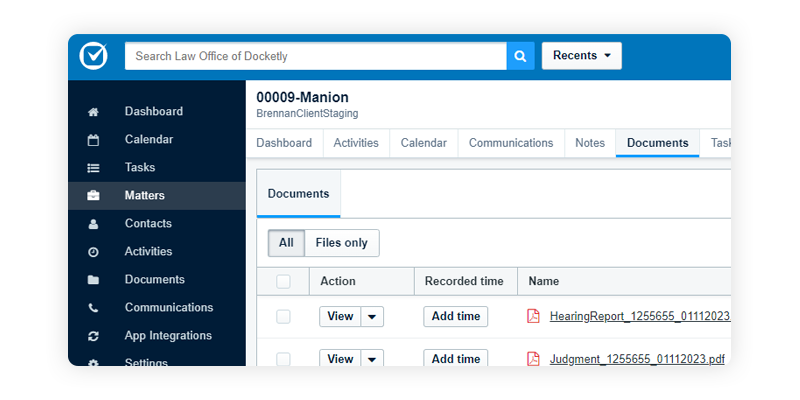800x400 pixels.
Task: Click the Recorded time column header
Action: click(x=464, y=282)
